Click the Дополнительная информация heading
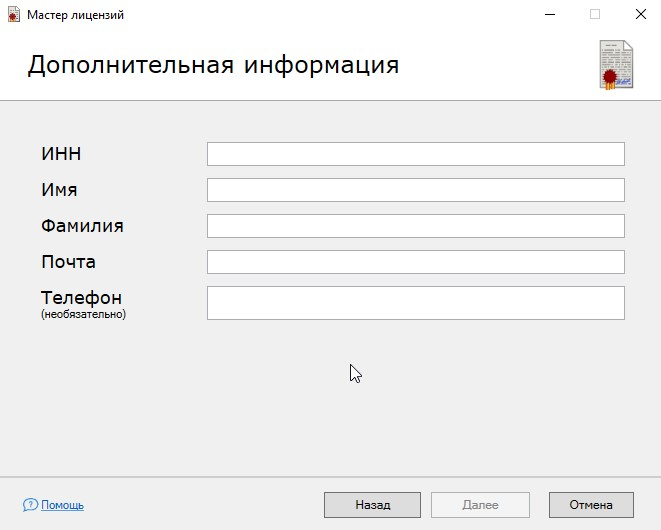 point(213,65)
